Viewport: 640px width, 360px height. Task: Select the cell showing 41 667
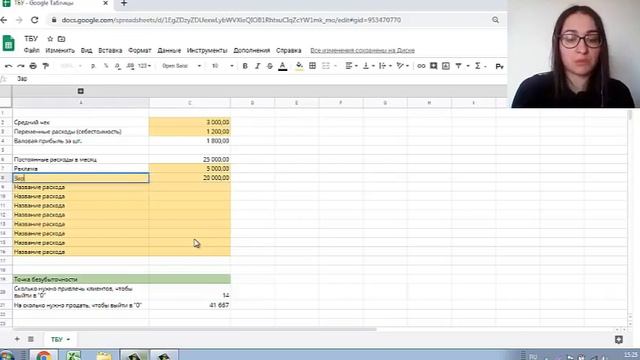click(190, 305)
